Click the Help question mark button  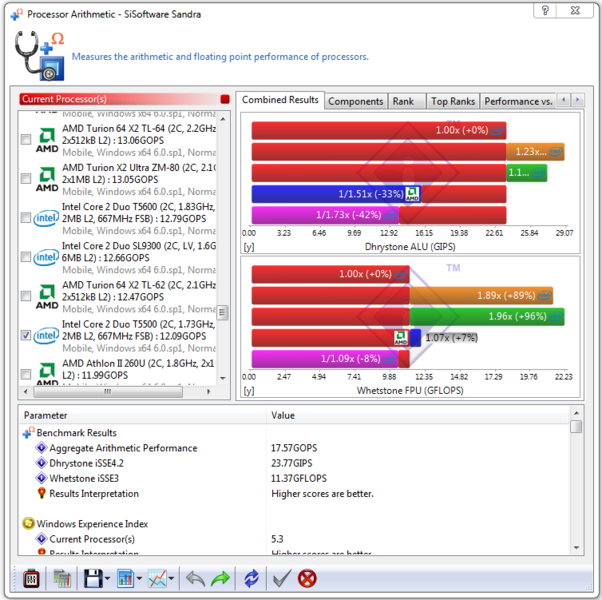pos(546,10)
